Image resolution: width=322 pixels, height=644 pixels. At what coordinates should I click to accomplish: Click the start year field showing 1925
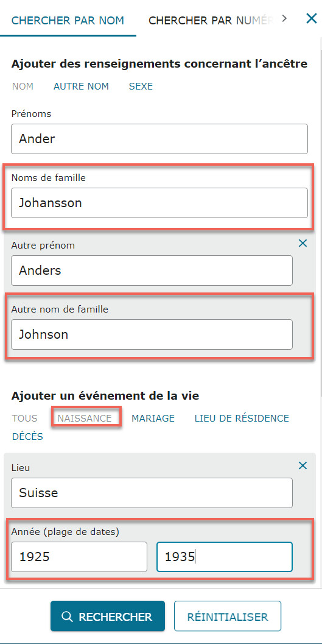pos(79,557)
